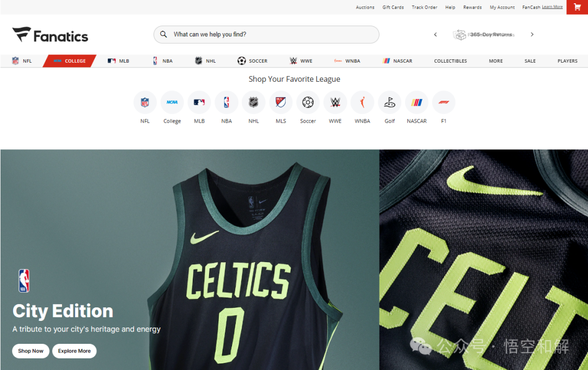Select the Golf circle icon
Viewport: 588px width, 370px height.
[x=390, y=102]
